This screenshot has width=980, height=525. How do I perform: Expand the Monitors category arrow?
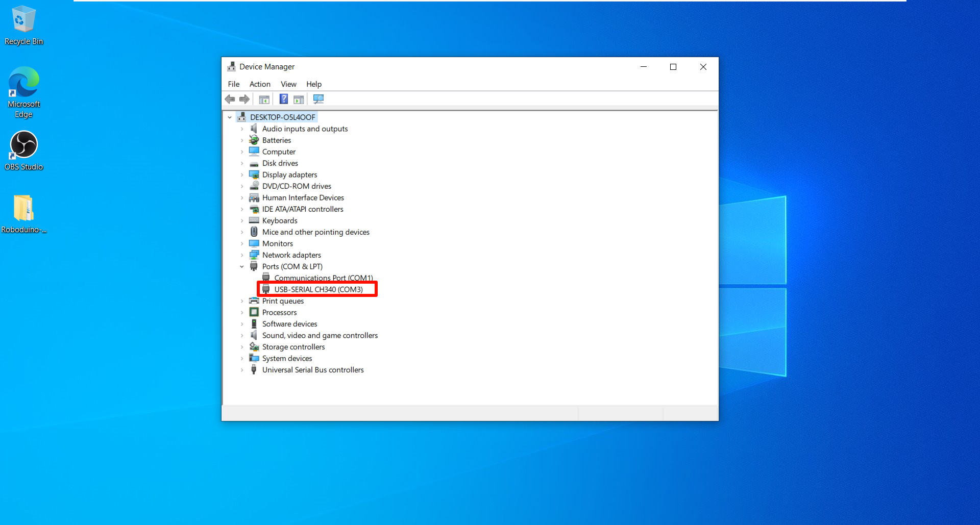click(242, 243)
